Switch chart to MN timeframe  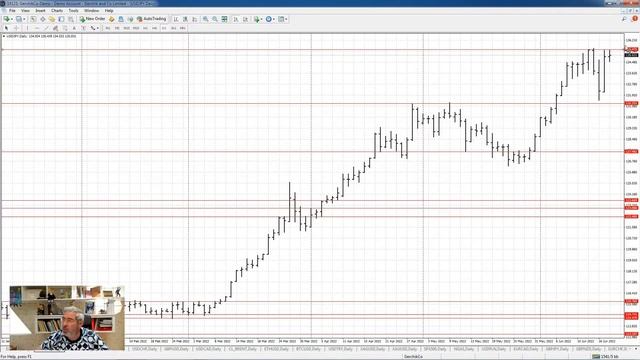tap(182, 28)
